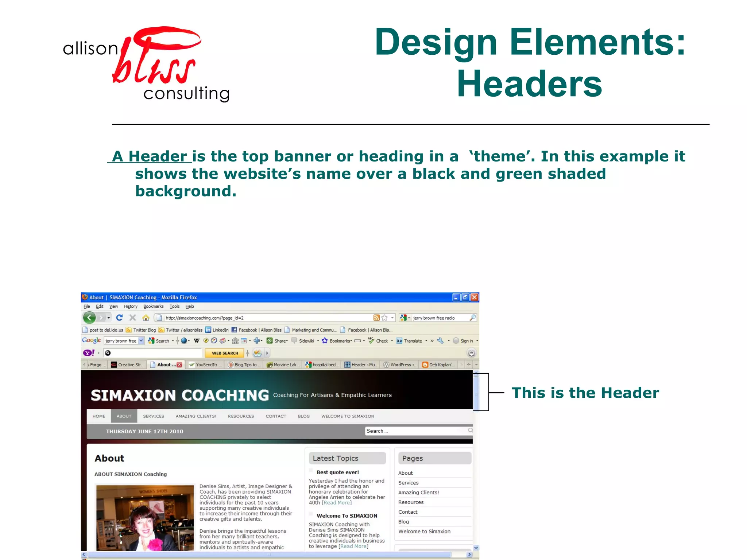The image size is (747, 560).
Task: Expand the address bar URL dropdown
Action: pyautogui.click(x=392, y=318)
